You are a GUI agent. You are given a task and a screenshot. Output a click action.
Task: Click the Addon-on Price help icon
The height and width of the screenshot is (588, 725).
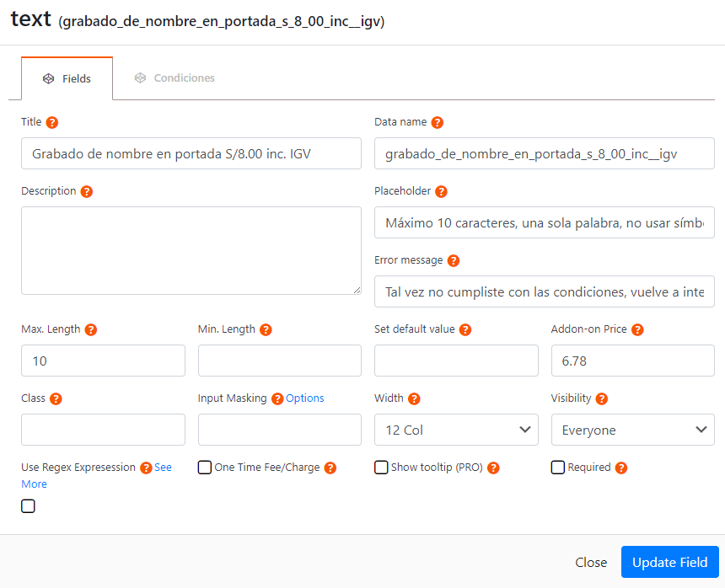tap(637, 329)
